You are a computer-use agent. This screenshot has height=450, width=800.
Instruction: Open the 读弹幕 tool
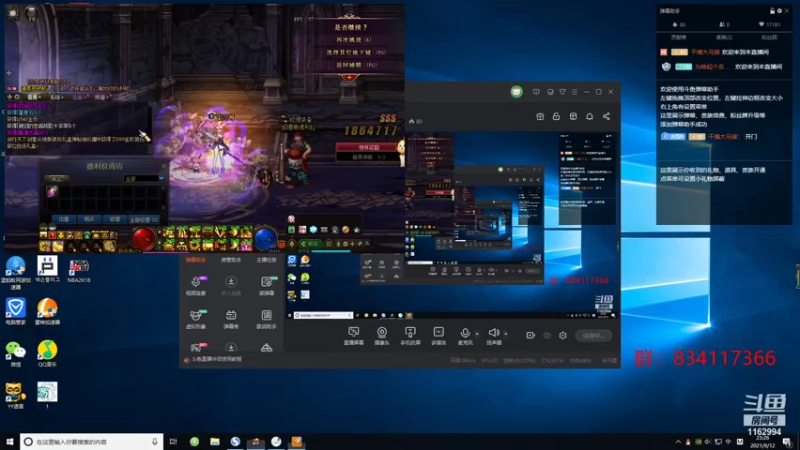pos(266,286)
